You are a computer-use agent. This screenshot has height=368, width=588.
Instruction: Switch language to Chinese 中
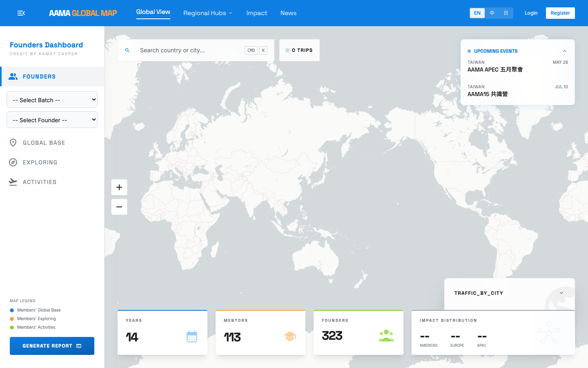click(x=492, y=13)
